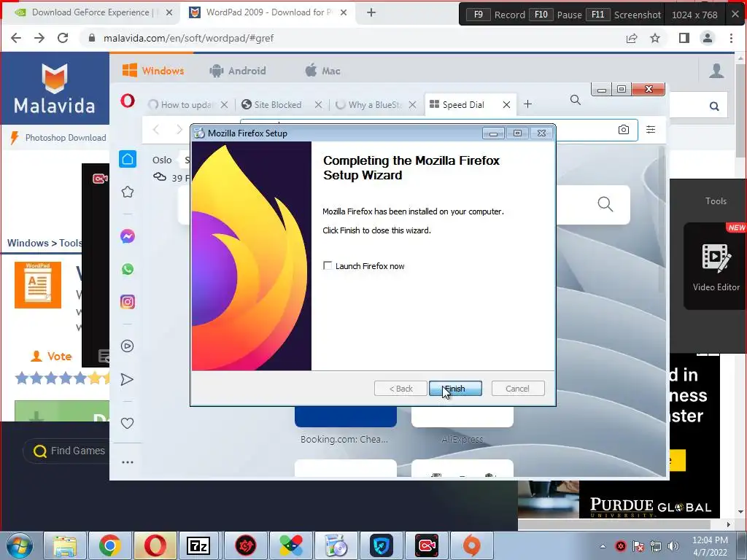The image size is (747, 560).
Task: Open three-dot sidebar setup in Opera
Action: [x=127, y=462]
